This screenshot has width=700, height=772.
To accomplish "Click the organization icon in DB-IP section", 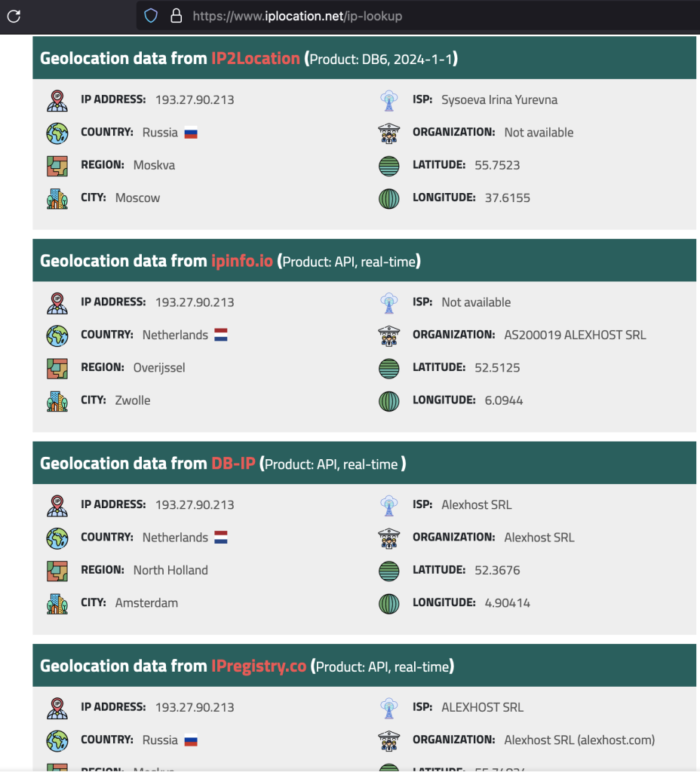I will tap(388, 538).
